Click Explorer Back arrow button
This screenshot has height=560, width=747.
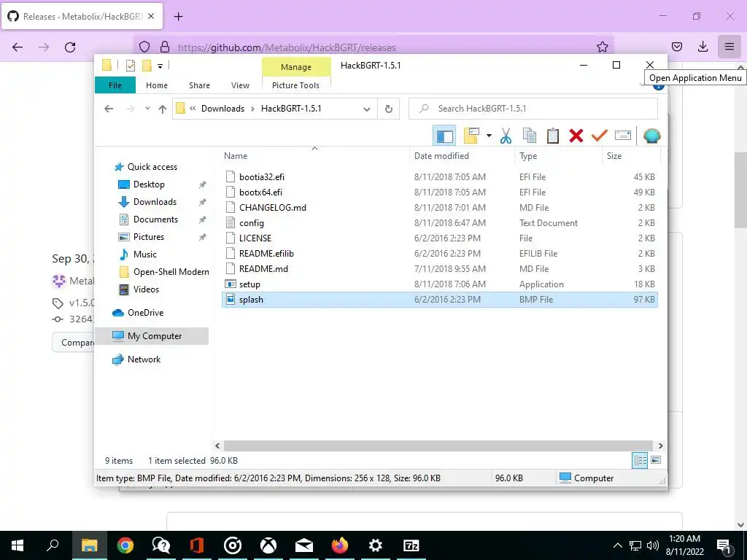click(x=109, y=109)
